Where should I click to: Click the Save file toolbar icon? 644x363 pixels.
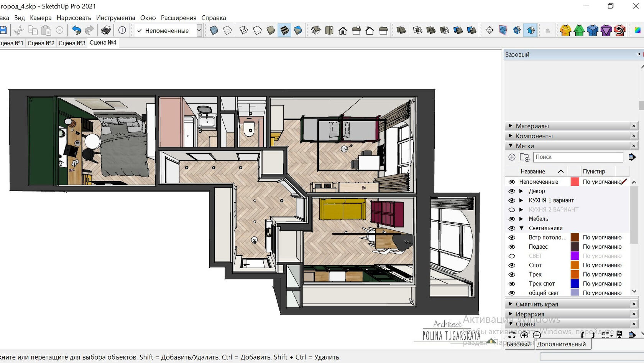point(3,30)
